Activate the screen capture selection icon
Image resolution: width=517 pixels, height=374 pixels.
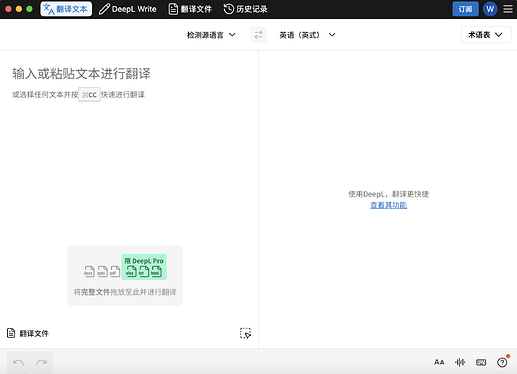coord(245,333)
